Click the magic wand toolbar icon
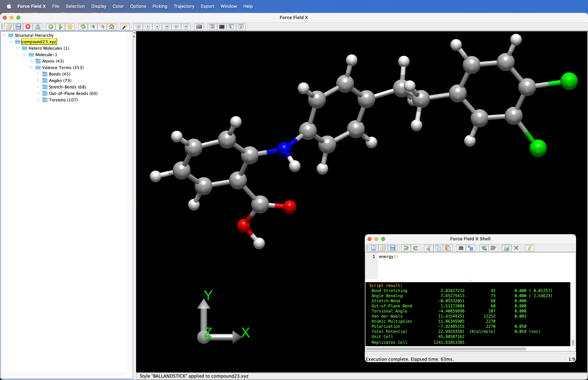This screenshot has width=588, height=380. tap(125, 27)
